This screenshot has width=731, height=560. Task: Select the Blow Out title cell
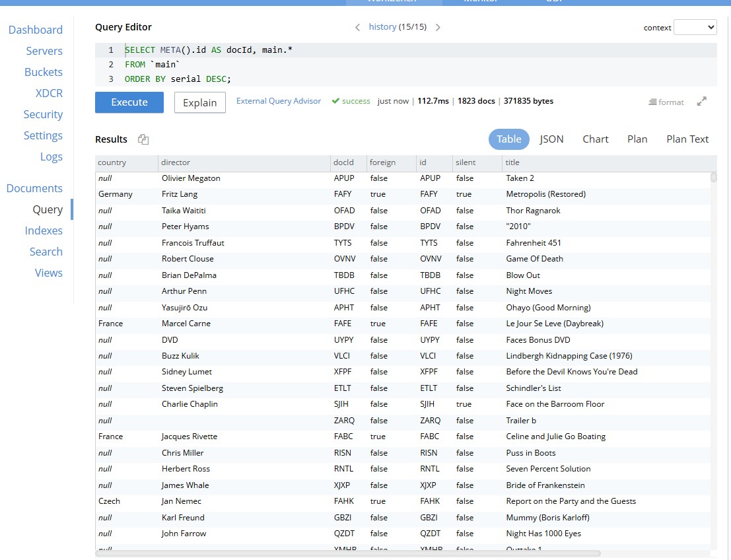[522, 275]
